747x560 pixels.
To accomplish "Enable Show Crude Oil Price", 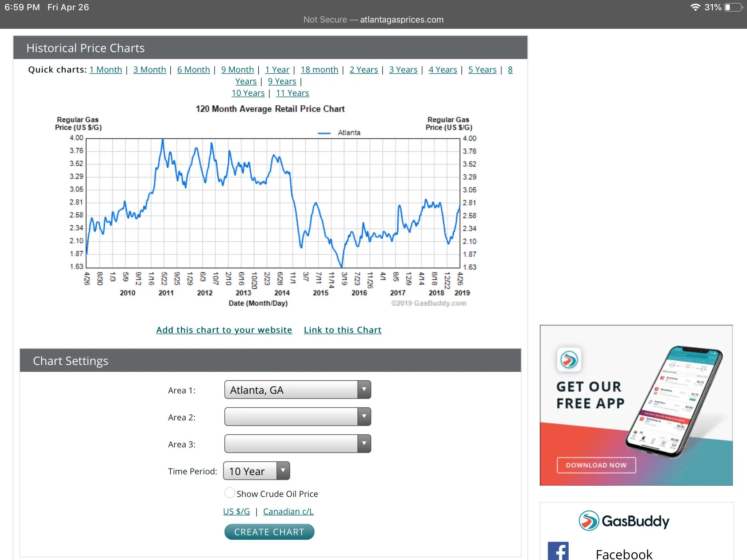I will tap(230, 492).
